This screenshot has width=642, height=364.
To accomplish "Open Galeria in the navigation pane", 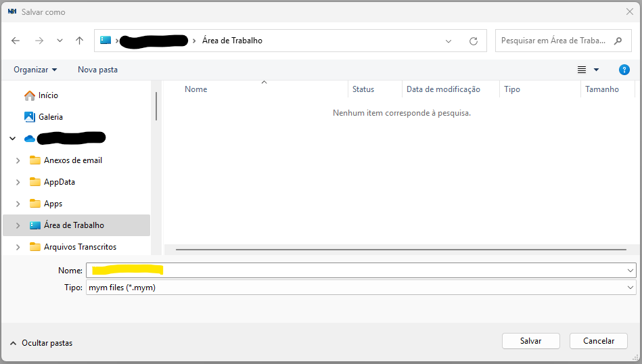I will [x=51, y=117].
